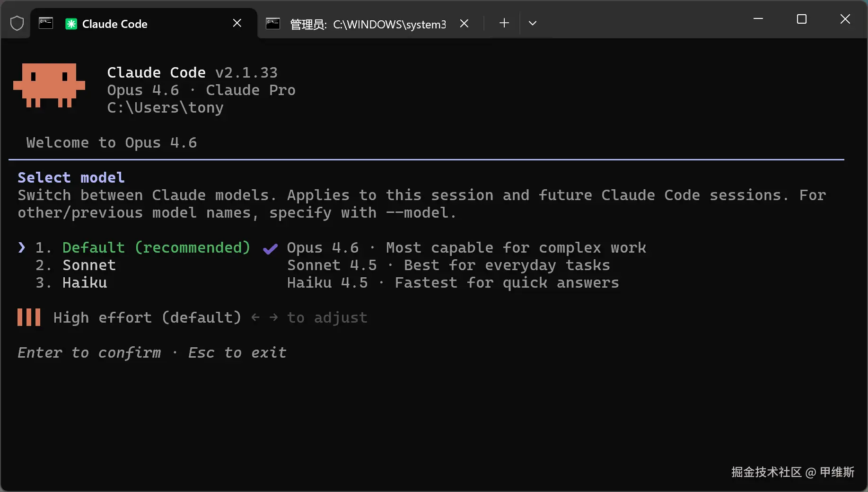This screenshot has width=868, height=492.
Task: Close the Claude Code tab
Action: click(237, 23)
